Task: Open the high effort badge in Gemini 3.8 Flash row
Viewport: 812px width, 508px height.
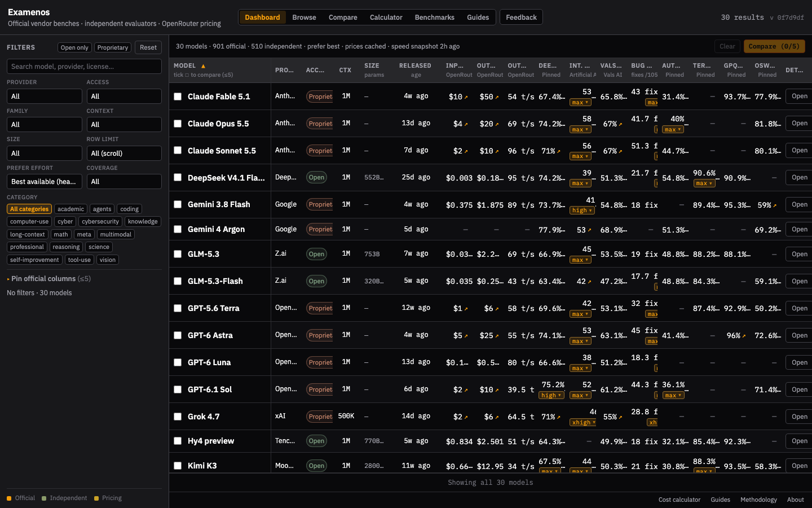Action: (582, 211)
